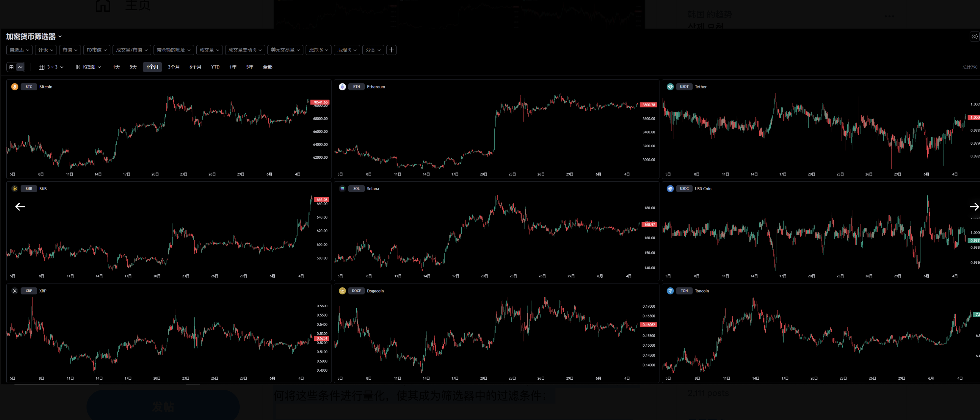
Task: Click the BTC ticker badge
Action: [x=29, y=87]
